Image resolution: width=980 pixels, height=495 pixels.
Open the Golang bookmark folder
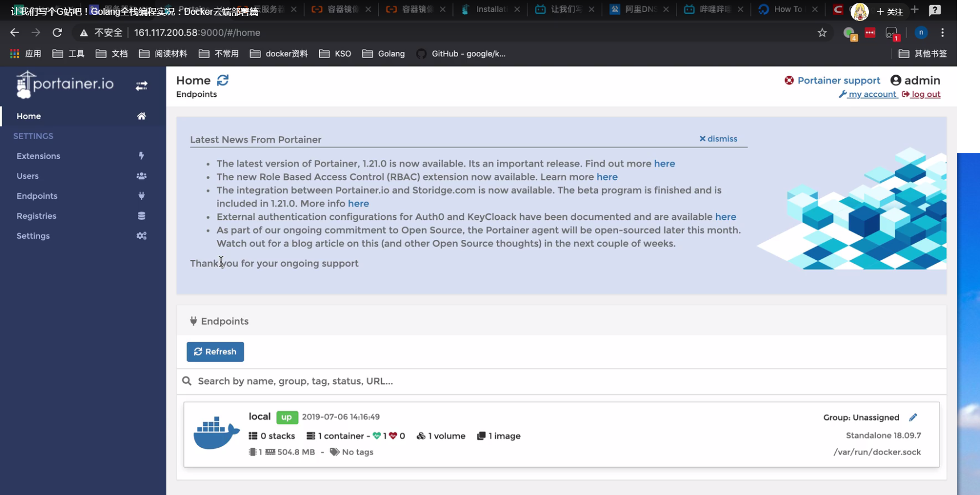[x=383, y=54]
